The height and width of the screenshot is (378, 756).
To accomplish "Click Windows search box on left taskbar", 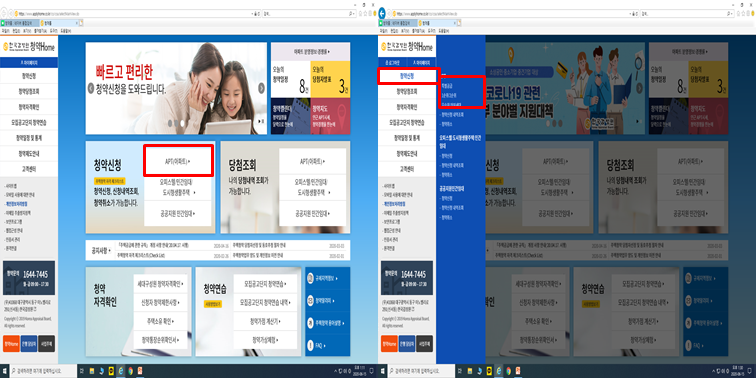I will point(43,371).
